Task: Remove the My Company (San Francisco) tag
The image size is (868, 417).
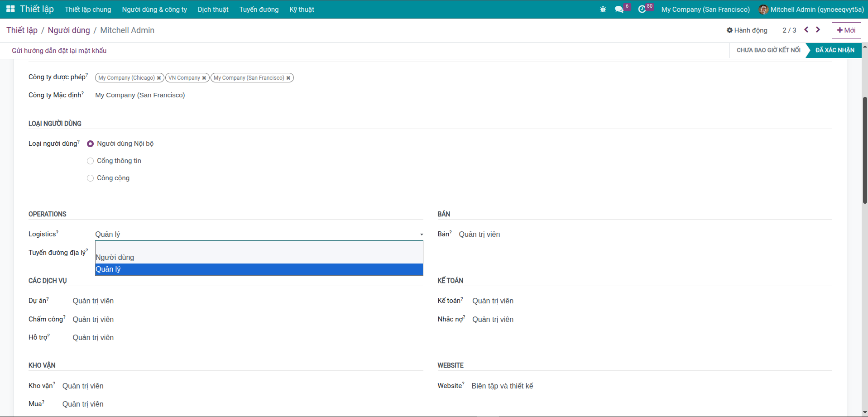Action: tap(288, 78)
